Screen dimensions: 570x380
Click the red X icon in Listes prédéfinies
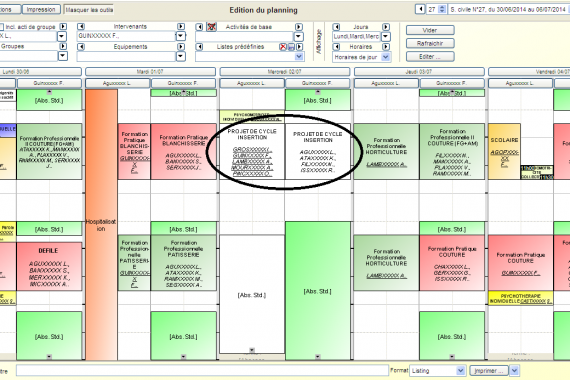pyautogui.click(x=283, y=47)
